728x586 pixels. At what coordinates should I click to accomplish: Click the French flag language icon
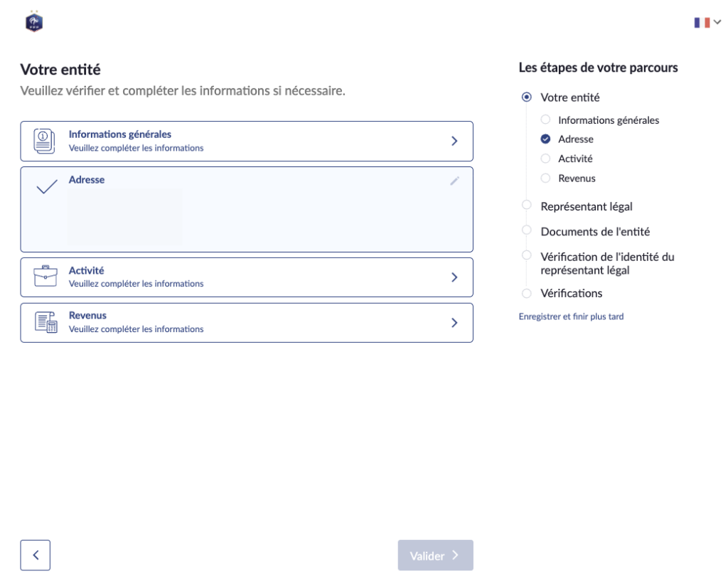pos(702,22)
